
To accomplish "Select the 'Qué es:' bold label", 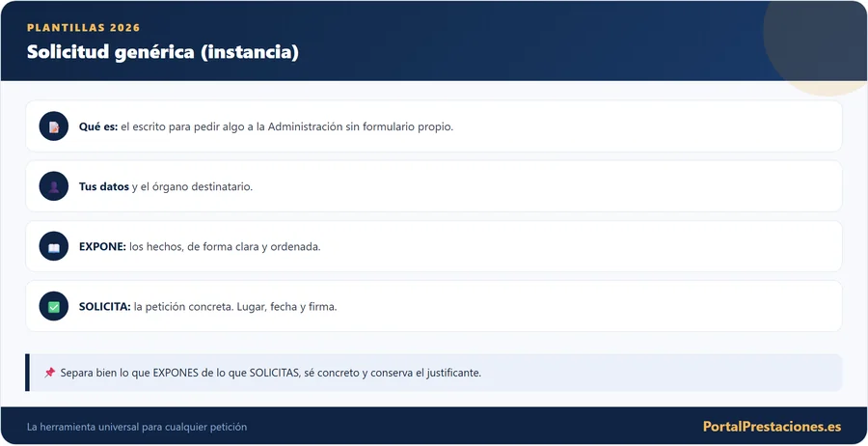I will [x=98, y=126].
